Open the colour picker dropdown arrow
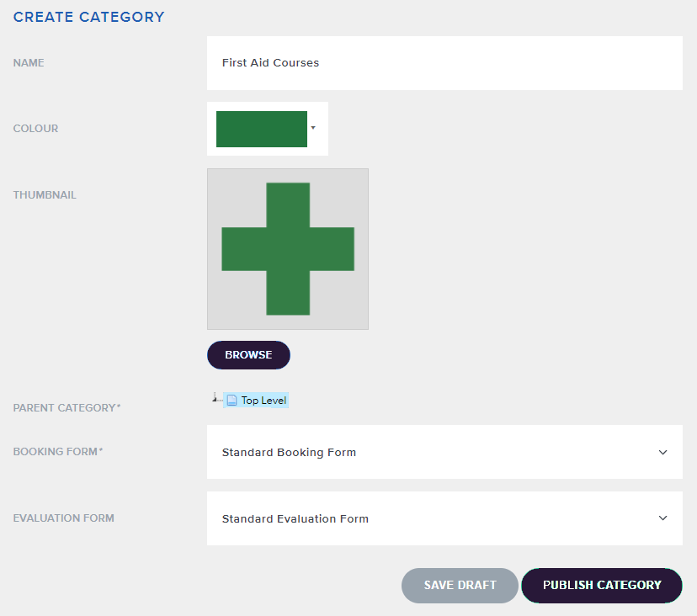The height and width of the screenshot is (616, 697). pos(313,128)
